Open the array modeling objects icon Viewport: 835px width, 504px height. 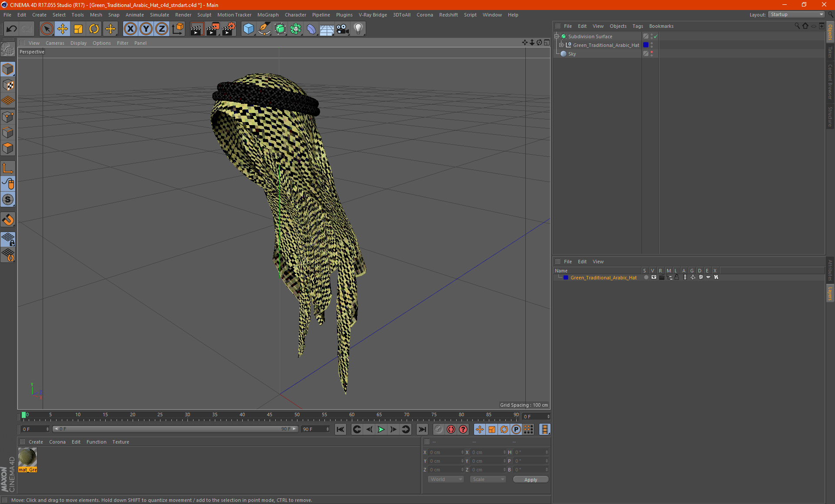tap(296, 29)
